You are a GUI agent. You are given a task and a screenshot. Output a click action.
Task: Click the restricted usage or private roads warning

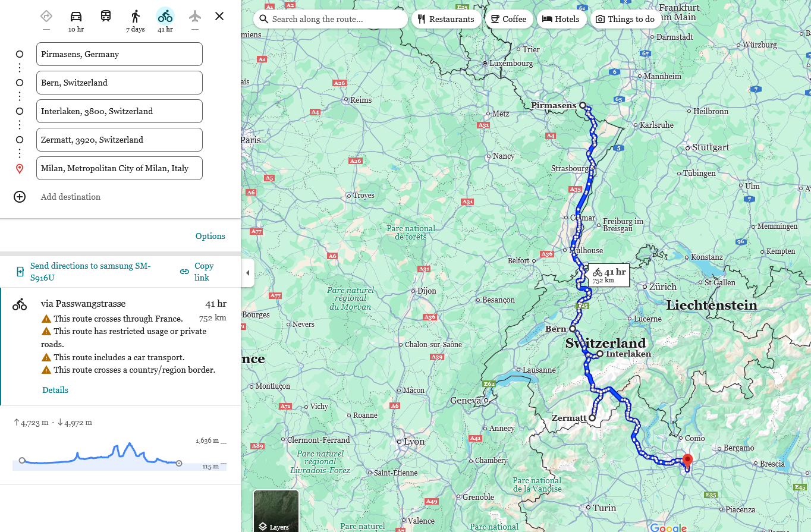(124, 338)
